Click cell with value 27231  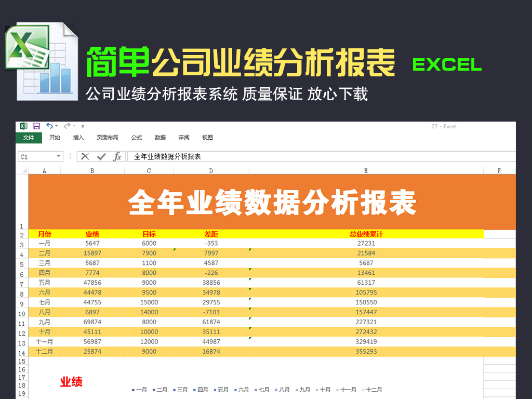pyautogui.click(x=366, y=243)
